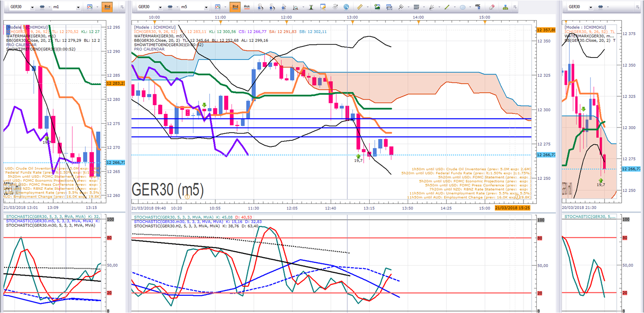Screen dimensions: 644x313
Task: Open the overflow menu at the middle toolbar's end
Action: [x=515, y=8]
